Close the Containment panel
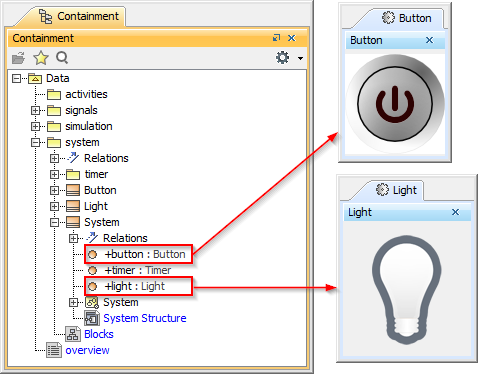 point(292,38)
